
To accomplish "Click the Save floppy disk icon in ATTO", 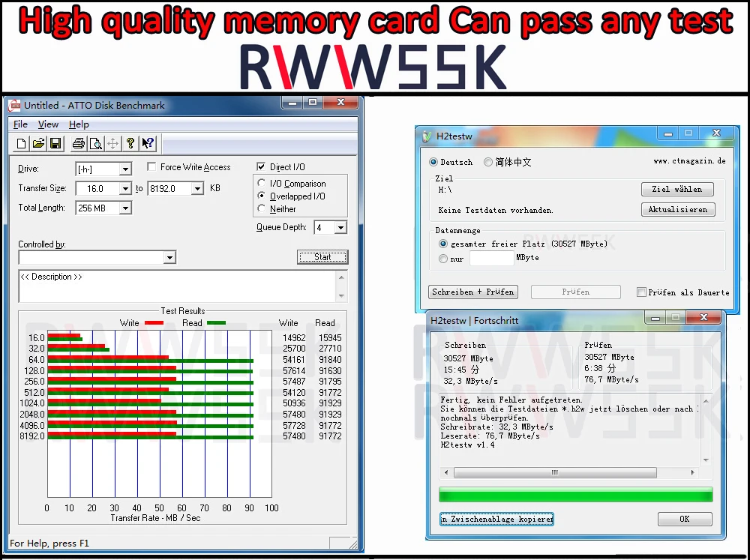I will tap(56, 143).
